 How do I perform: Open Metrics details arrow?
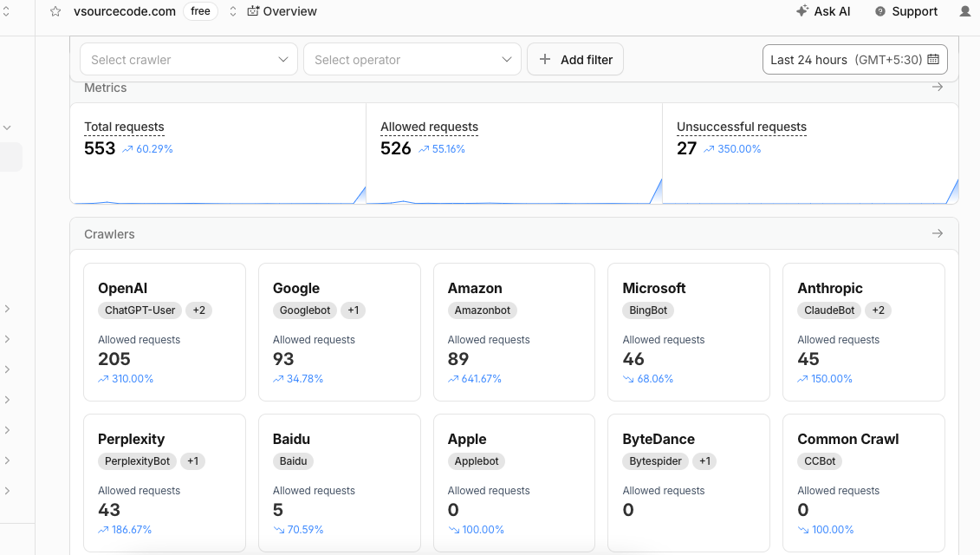pyautogui.click(x=938, y=87)
